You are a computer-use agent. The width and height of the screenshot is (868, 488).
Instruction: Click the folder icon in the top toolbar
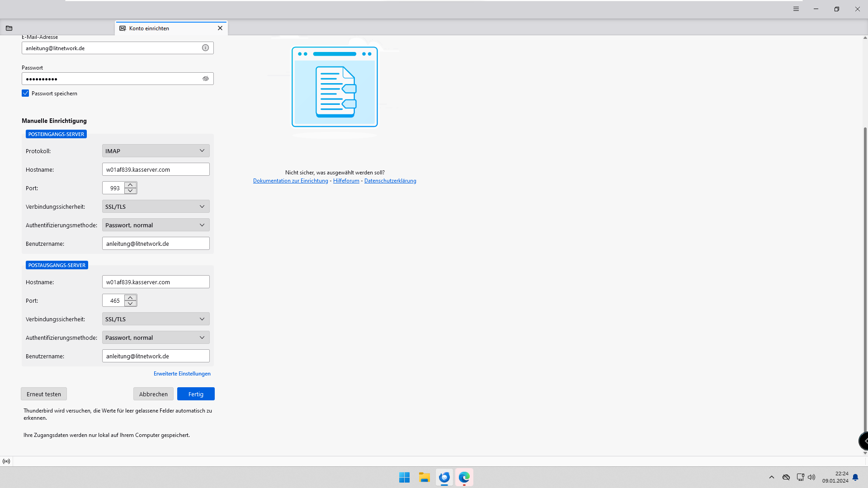[9, 28]
